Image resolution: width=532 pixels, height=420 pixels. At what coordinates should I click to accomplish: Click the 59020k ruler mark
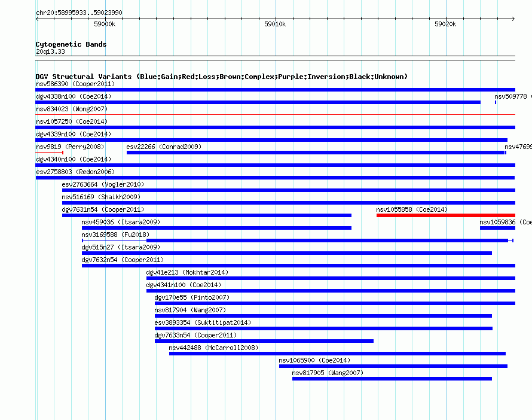pyautogui.click(x=445, y=24)
